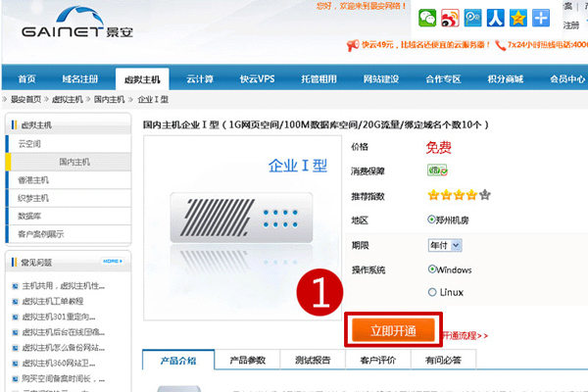This screenshot has height=392, width=588.
Task: Open FAQ 虚拟主机后台在线压缩...
Action: (64, 332)
